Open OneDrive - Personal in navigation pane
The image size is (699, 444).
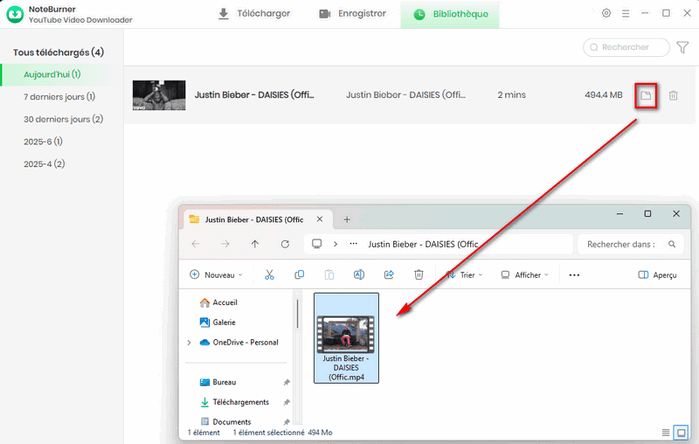pos(239,342)
